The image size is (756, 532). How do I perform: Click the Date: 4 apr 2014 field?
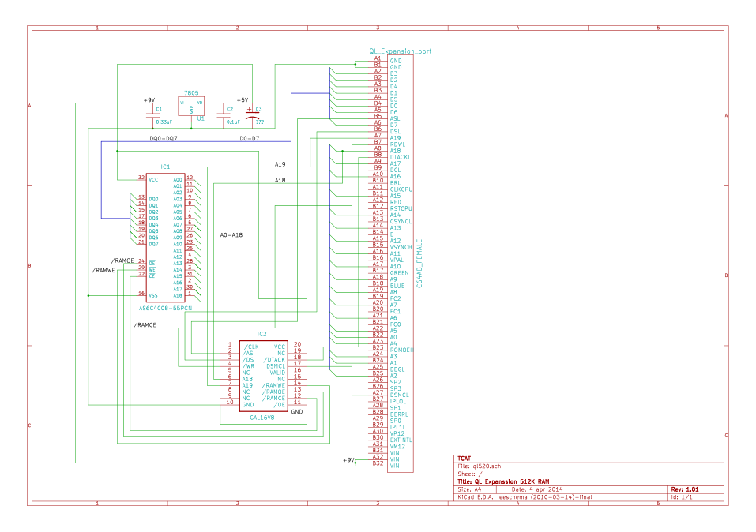point(537,489)
